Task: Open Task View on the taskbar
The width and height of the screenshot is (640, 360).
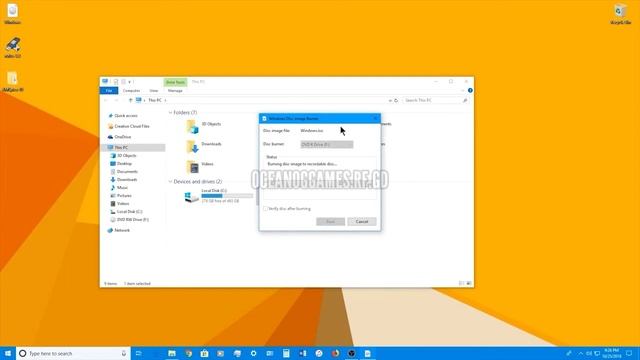Action: click(x=138, y=353)
